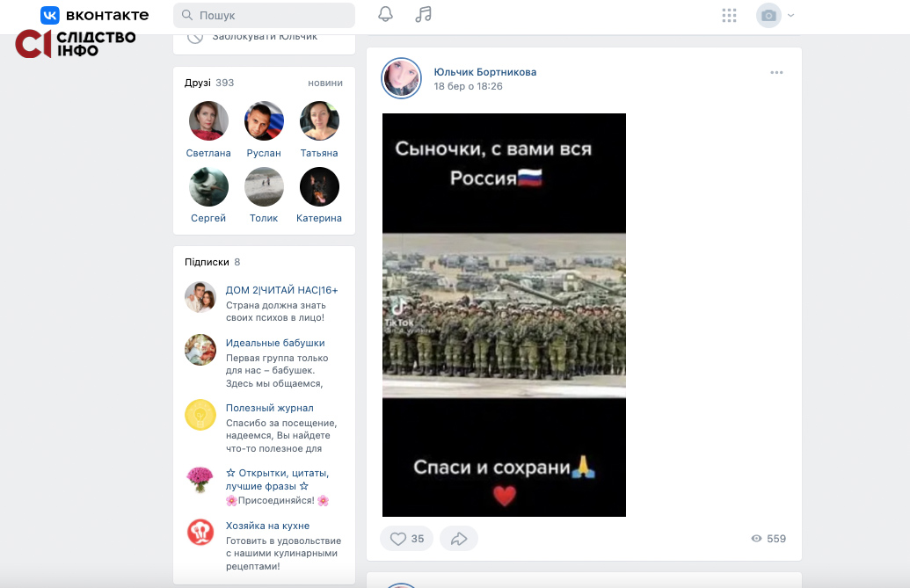Open the profile camera avatar
Viewport: 910px width, 588px height.
768,15
